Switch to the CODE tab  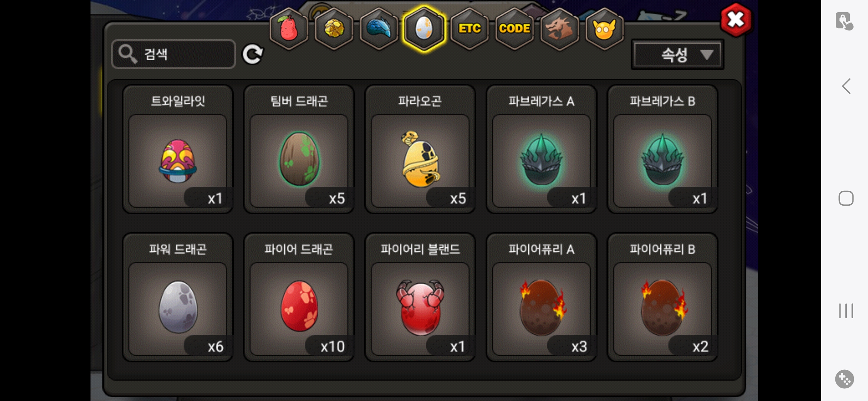point(514,29)
